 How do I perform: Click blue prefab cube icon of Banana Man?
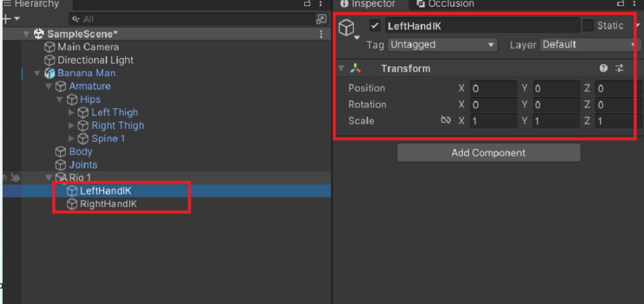[x=49, y=73]
